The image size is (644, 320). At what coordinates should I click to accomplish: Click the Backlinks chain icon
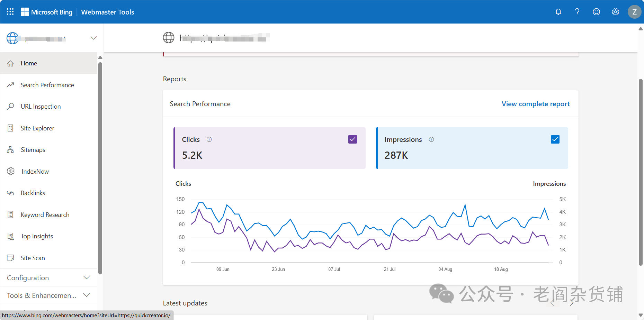(10, 193)
